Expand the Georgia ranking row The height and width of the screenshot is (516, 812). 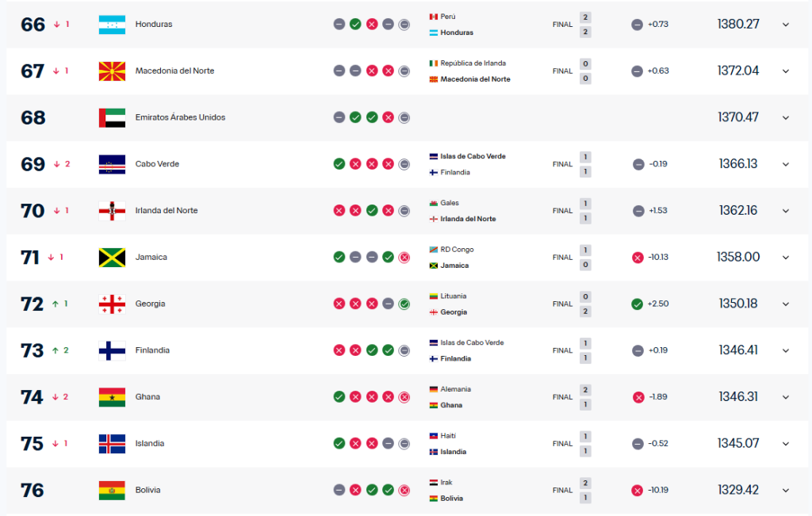[x=785, y=304]
